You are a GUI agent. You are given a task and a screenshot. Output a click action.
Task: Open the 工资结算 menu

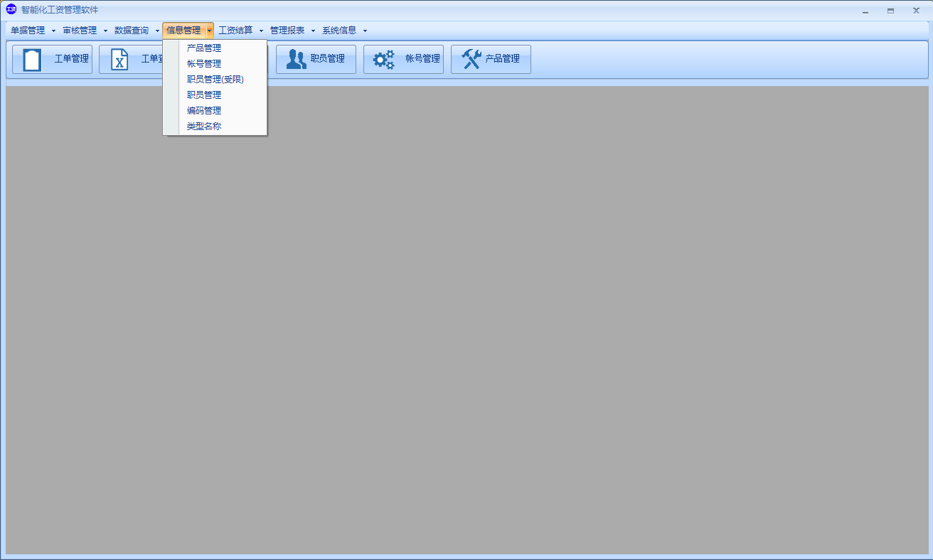pos(235,31)
